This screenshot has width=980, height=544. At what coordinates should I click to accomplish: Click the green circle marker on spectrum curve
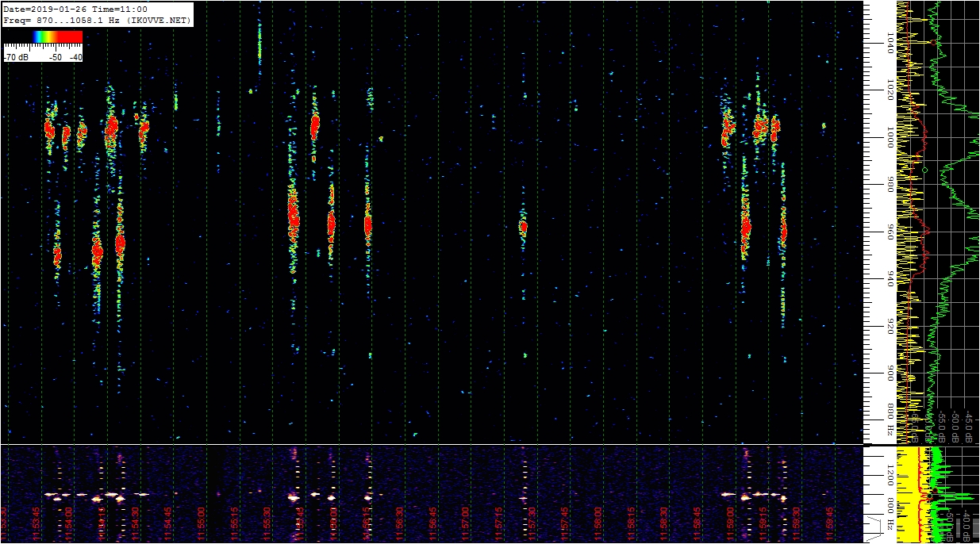coord(925,170)
